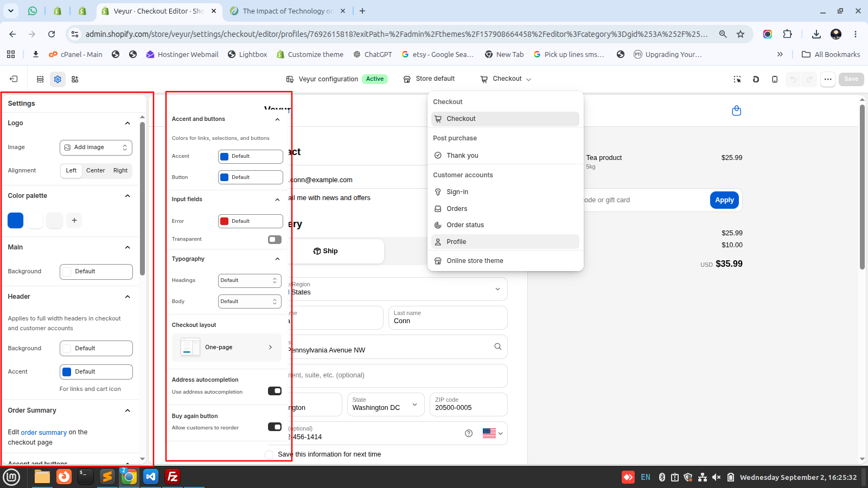This screenshot has width=868, height=488.
Task: Collapse the Header settings section
Action: 127,297
